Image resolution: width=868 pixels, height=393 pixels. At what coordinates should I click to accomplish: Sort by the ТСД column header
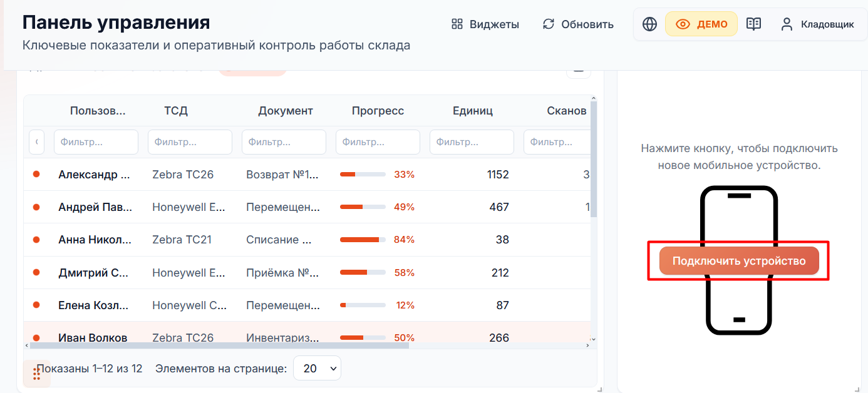click(176, 111)
